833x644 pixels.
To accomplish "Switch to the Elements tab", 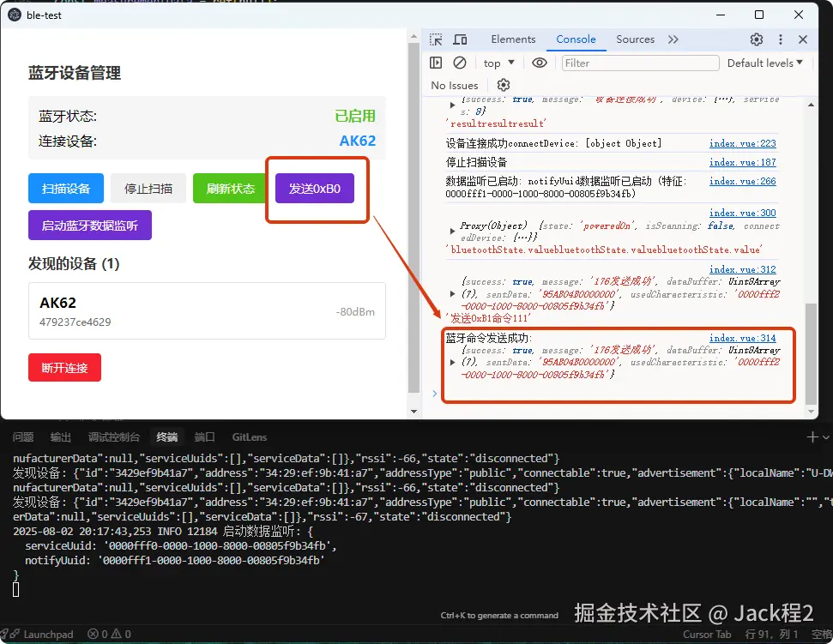I will click(513, 39).
